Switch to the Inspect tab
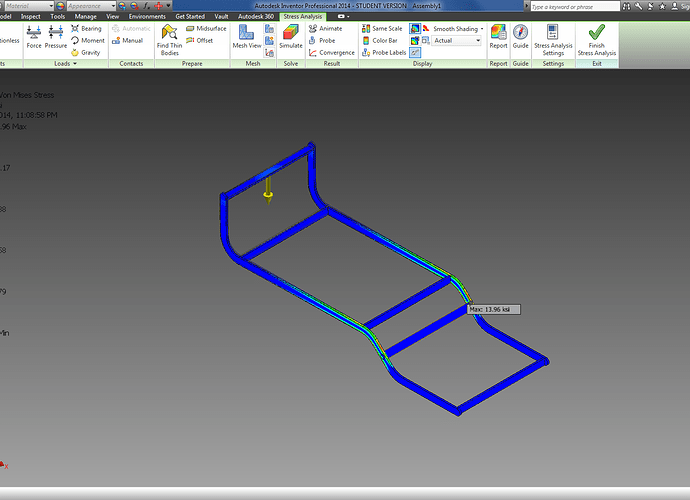This screenshot has height=500, width=690. pyautogui.click(x=30, y=16)
